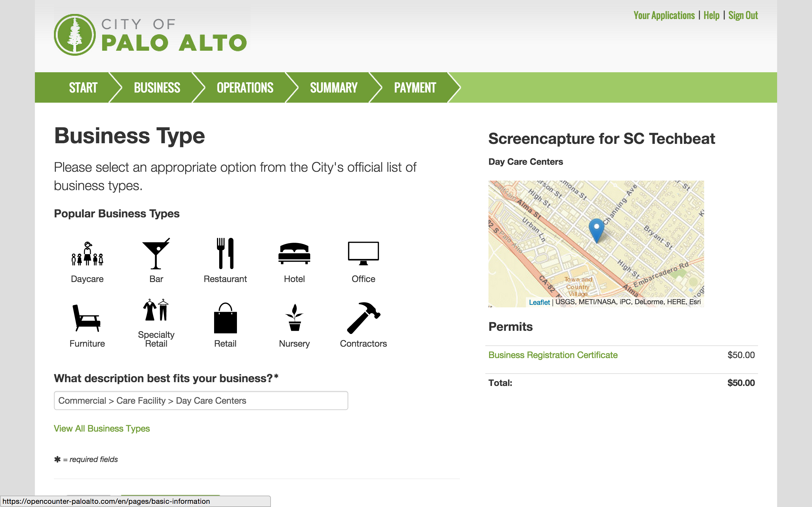812x507 pixels.
Task: Choose the Bar martini glass icon
Action: (156, 254)
